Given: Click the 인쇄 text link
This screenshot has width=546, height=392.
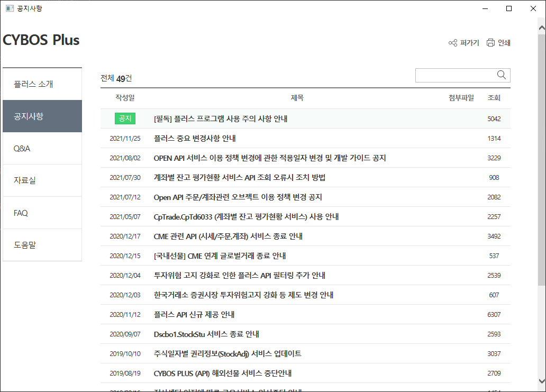Looking at the screenshot, I should pyautogui.click(x=504, y=43).
